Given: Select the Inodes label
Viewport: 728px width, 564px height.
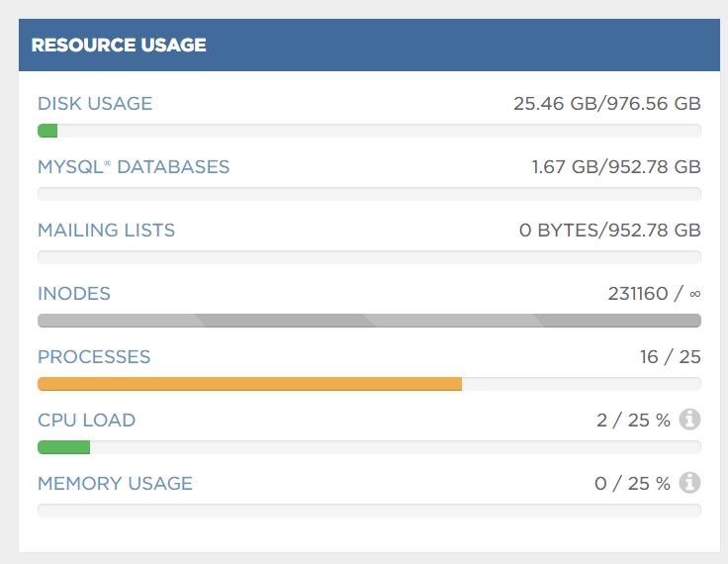Looking at the screenshot, I should pos(74,294).
